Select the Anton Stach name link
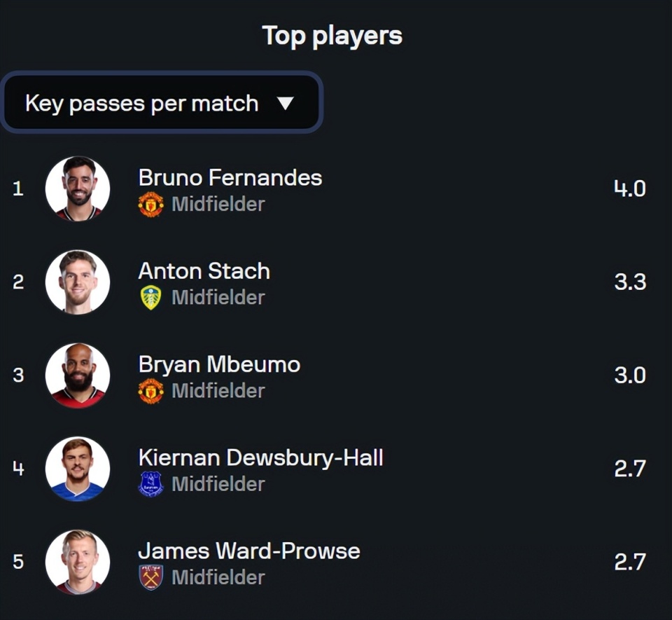Image resolution: width=672 pixels, height=620 pixels. tap(204, 270)
